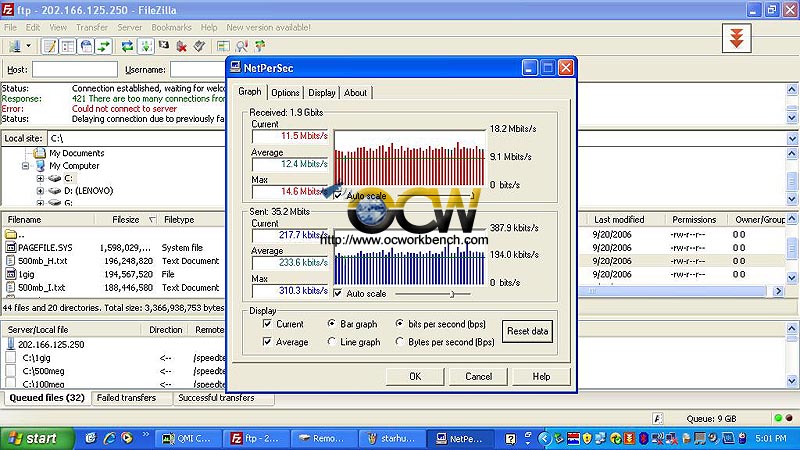This screenshot has height=450, width=800.
Task: Collapse the My Computer tree node
Action: pos(26,166)
